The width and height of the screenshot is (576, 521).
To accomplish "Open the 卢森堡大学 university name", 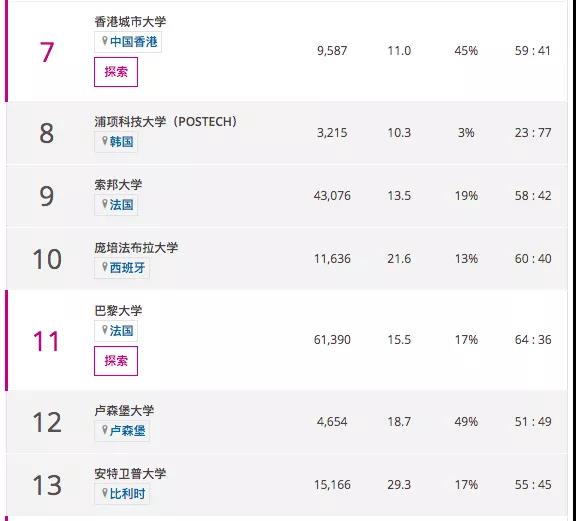I will coord(124,410).
